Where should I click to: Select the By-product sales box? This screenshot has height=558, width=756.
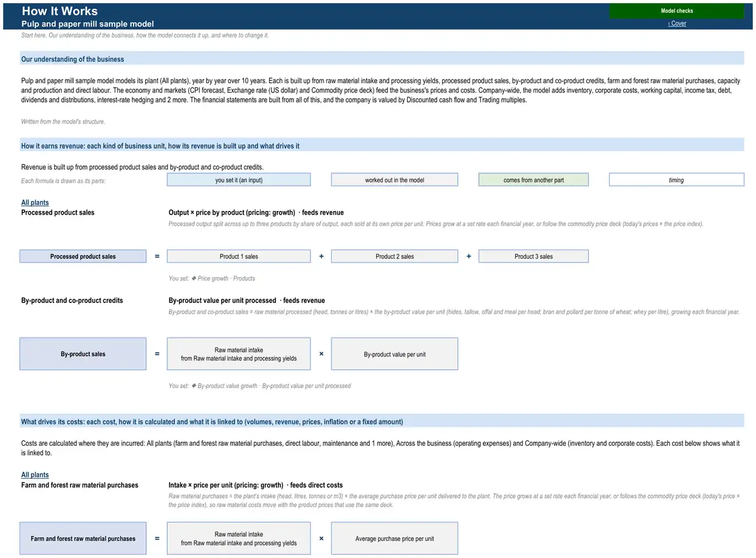coord(83,354)
